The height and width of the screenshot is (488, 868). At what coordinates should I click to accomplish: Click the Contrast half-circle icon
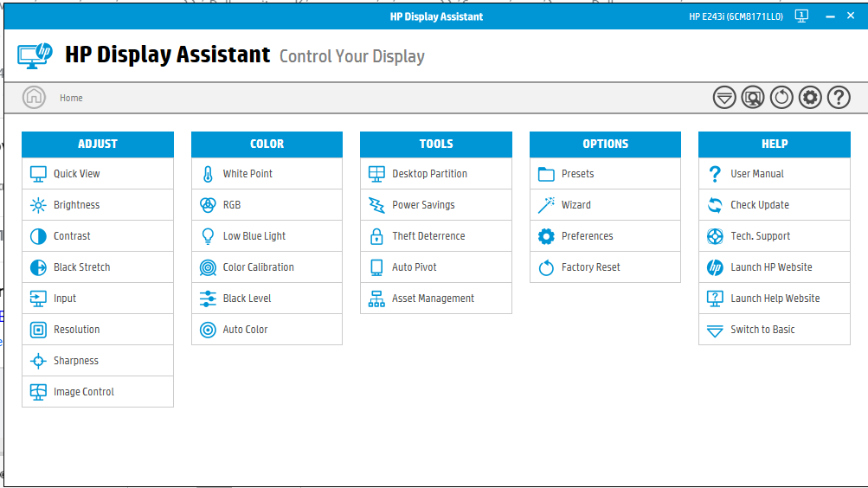[x=38, y=236]
